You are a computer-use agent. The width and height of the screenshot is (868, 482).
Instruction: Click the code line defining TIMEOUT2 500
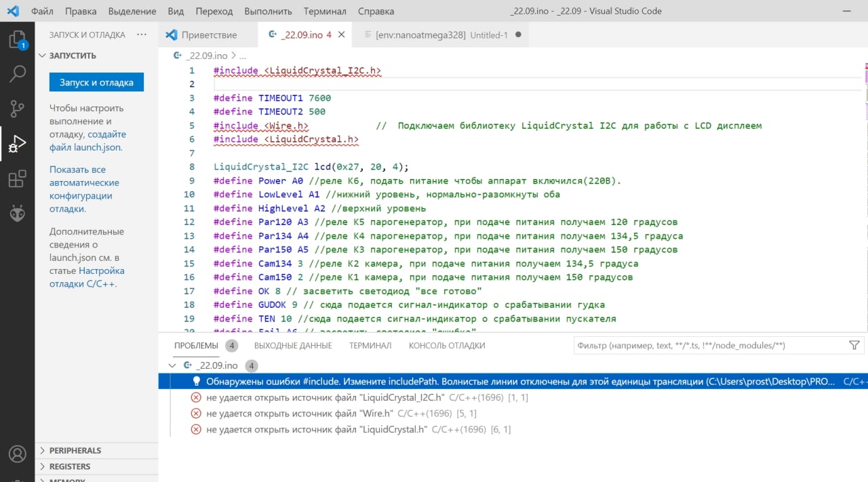269,112
